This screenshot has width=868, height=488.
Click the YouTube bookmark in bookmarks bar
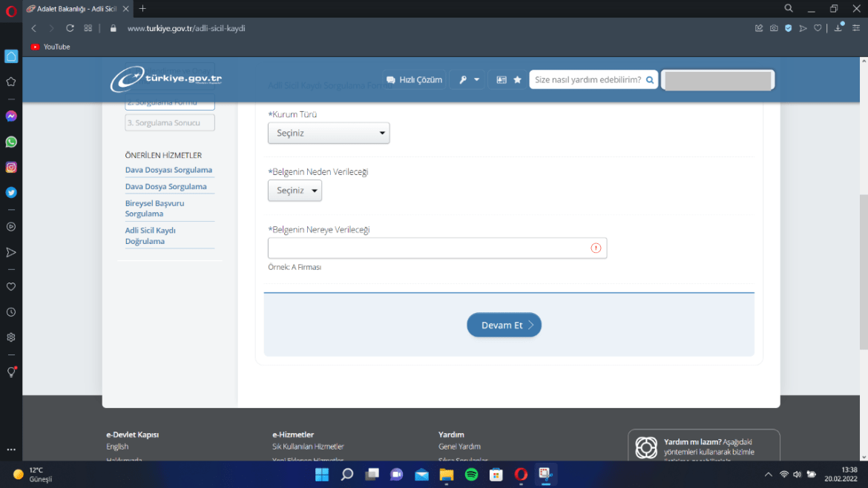point(50,47)
